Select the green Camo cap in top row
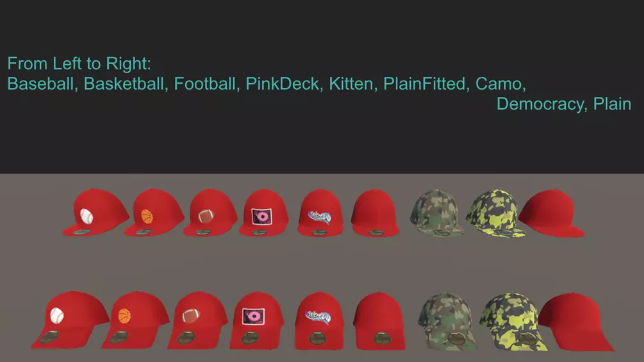644x362 pixels. [437, 213]
